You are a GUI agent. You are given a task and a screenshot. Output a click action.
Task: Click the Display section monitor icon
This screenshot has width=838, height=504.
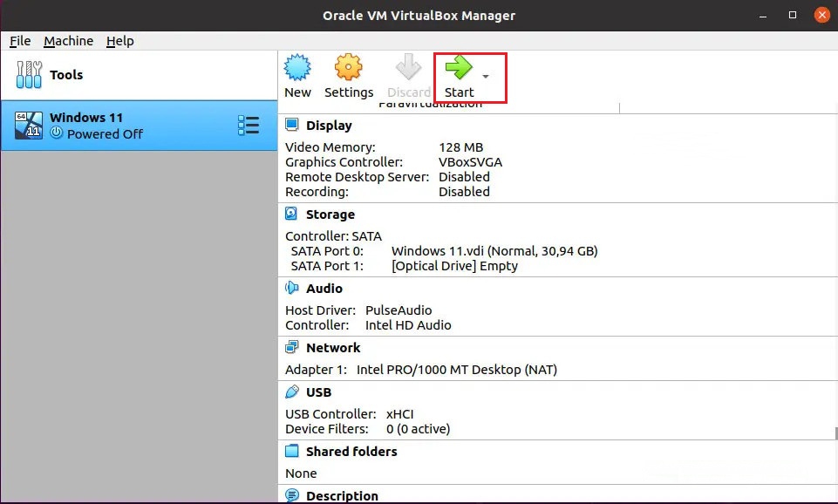click(x=292, y=125)
